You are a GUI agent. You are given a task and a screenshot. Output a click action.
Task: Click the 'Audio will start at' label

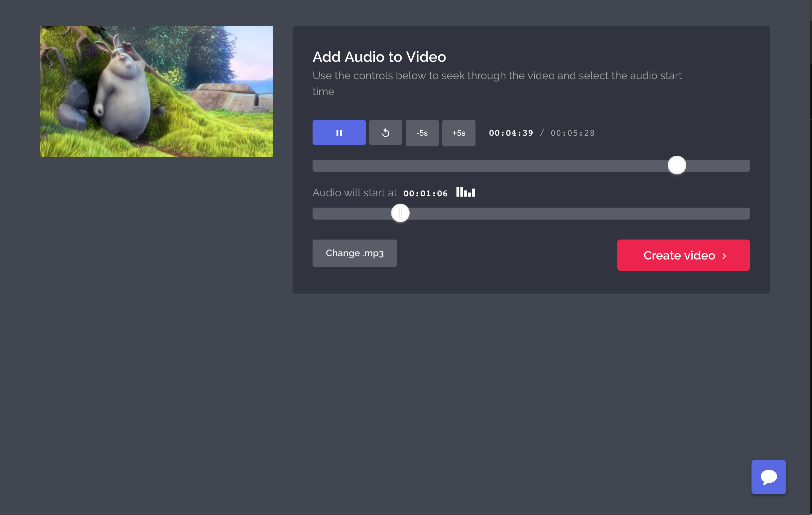(x=355, y=192)
